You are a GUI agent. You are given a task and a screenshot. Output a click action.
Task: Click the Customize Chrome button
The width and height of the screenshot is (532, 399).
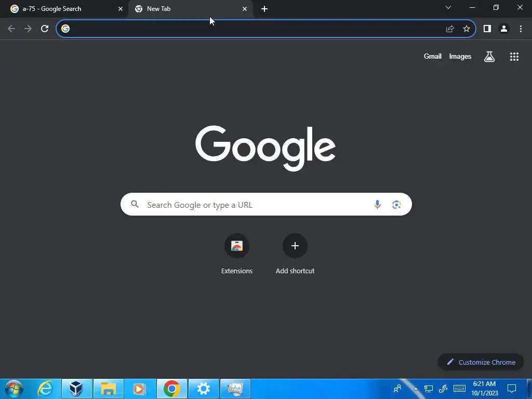[481, 362]
